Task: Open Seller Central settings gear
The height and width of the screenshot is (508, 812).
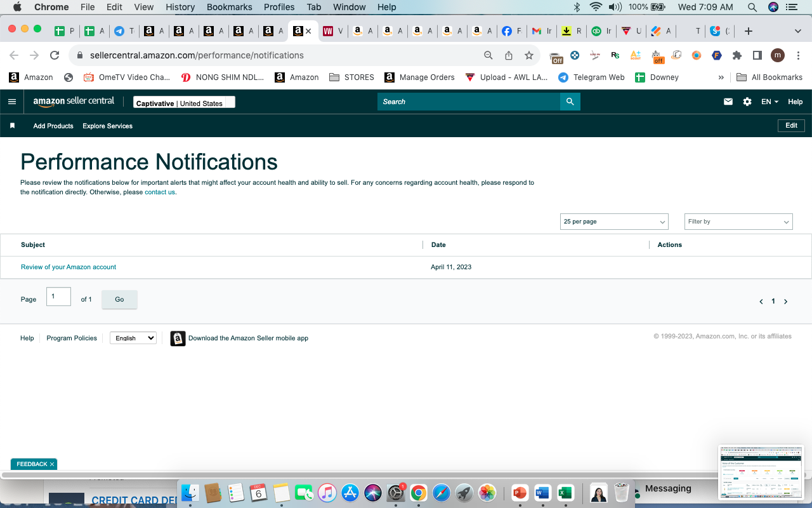Action: [747, 102]
